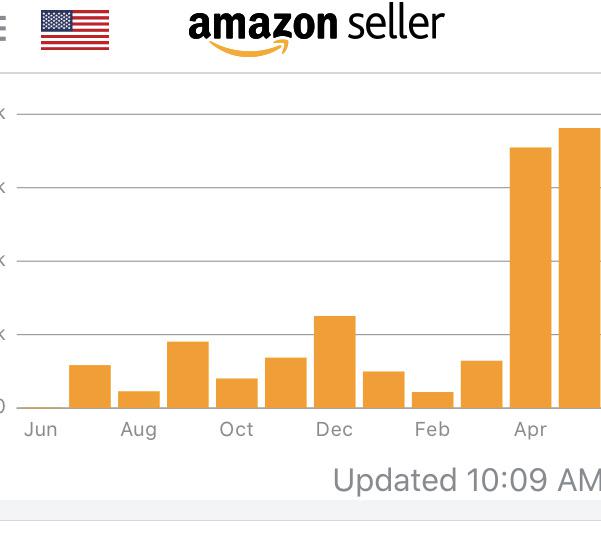Tap the tallest bar for May
Image resolution: width=601 pixels, height=536 pixels.
[580, 268]
